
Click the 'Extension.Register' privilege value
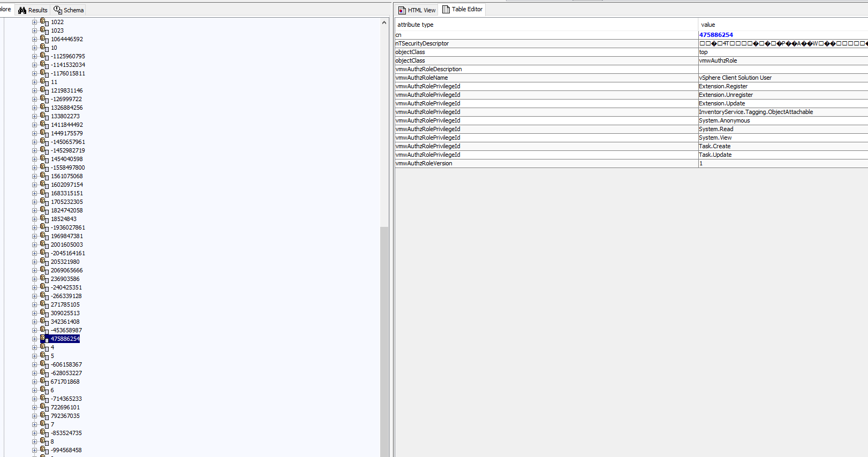[783, 86]
